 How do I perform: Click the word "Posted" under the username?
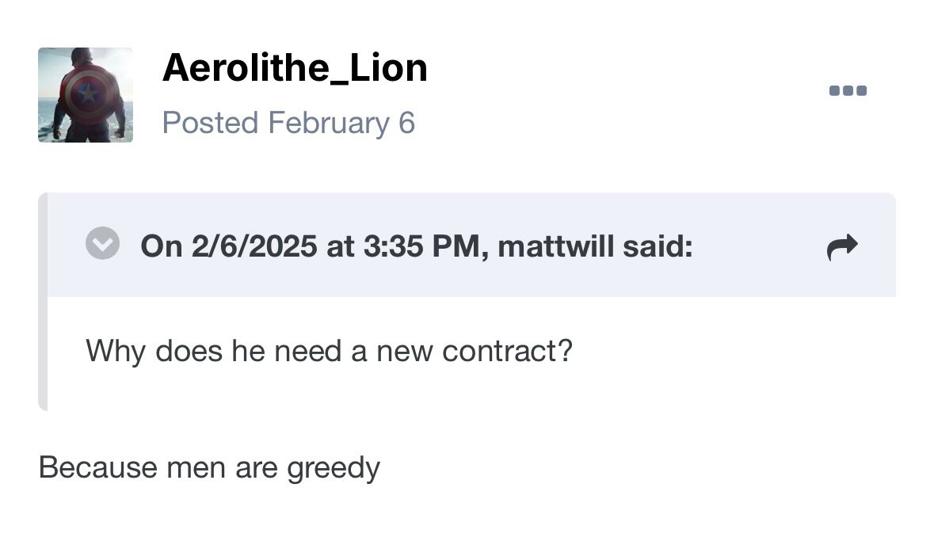click(x=210, y=124)
